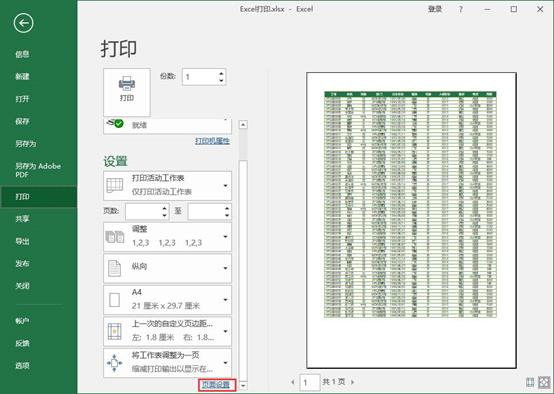Go to next preview page arrow

click(x=352, y=382)
